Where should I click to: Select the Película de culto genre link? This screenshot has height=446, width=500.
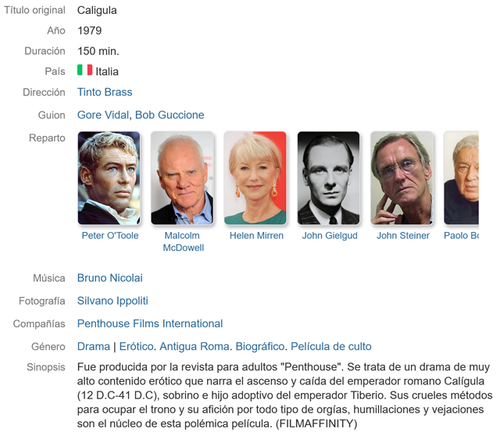point(331,347)
